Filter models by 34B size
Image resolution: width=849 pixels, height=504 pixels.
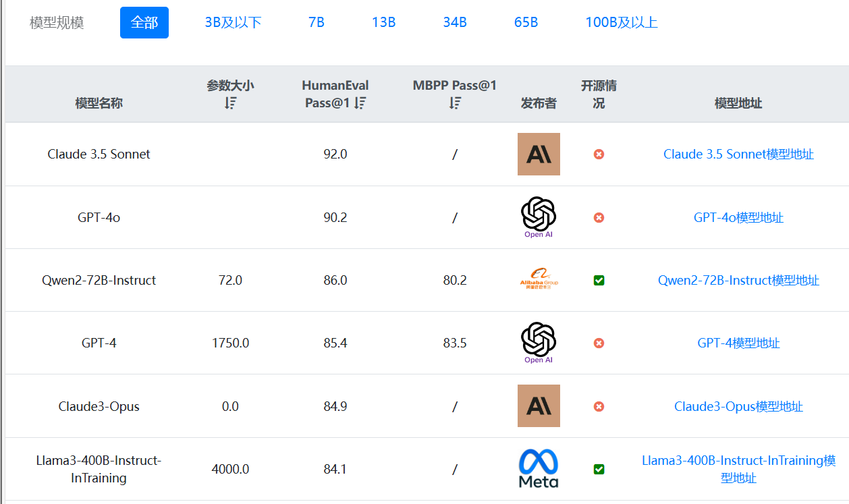point(455,22)
